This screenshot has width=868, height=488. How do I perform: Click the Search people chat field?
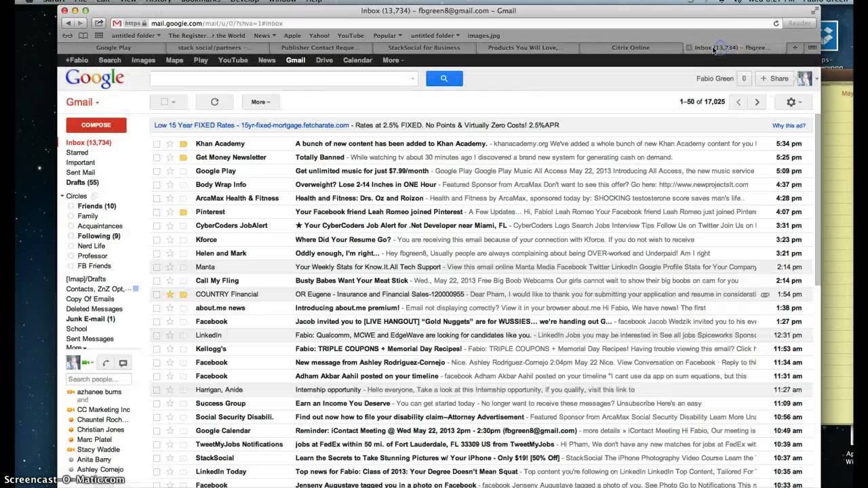click(x=99, y=379)
